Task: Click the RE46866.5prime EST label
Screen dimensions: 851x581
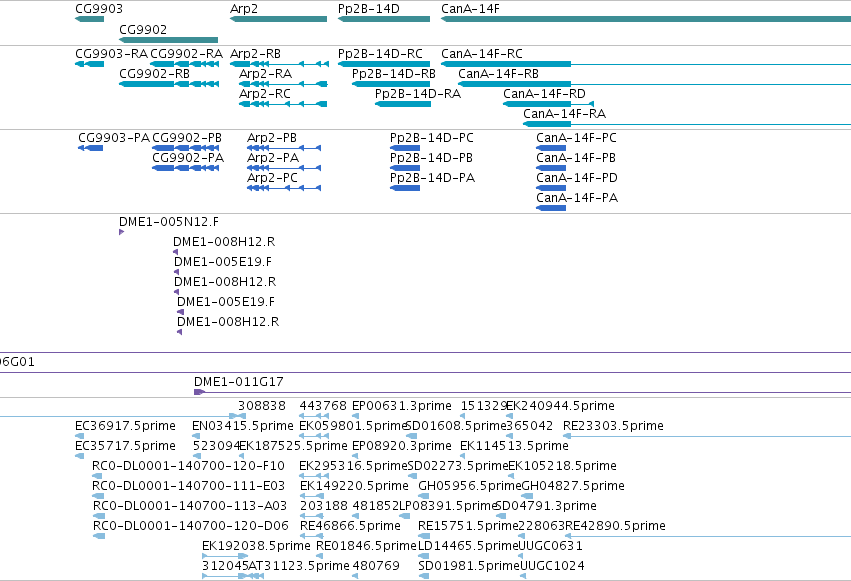Action: coord(350,526)
